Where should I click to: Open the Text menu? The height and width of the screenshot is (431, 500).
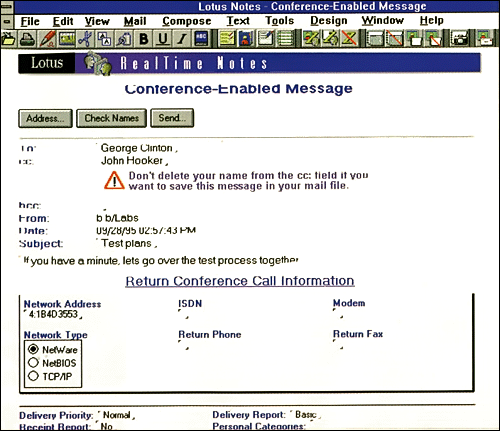point(238,21)
